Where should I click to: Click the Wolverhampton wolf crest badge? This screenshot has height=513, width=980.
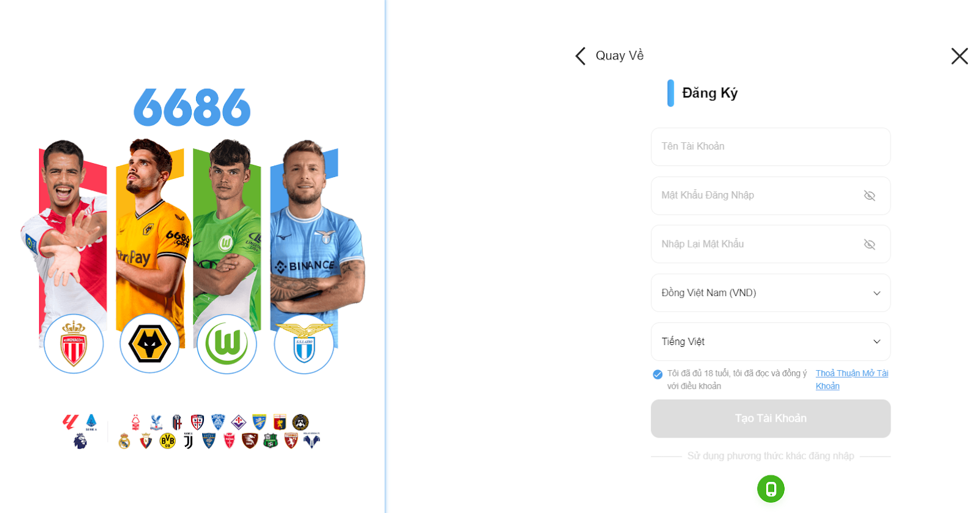[x=149, y=344]
